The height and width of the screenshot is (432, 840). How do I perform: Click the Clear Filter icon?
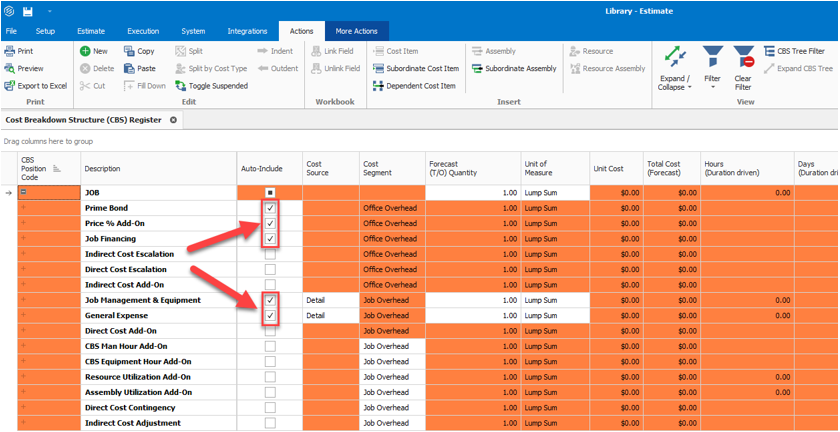tap(743, 62)
